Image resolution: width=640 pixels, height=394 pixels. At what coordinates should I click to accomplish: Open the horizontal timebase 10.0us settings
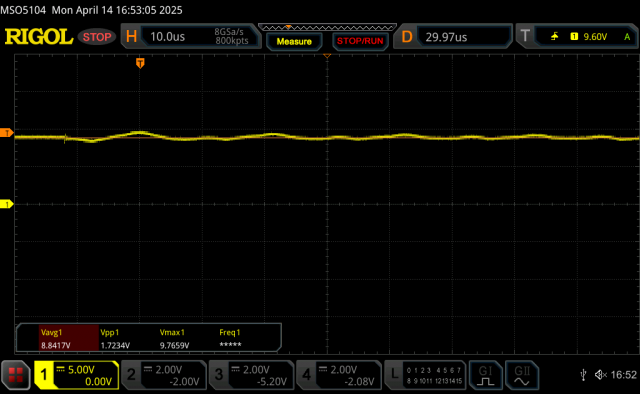click(191, 36)
